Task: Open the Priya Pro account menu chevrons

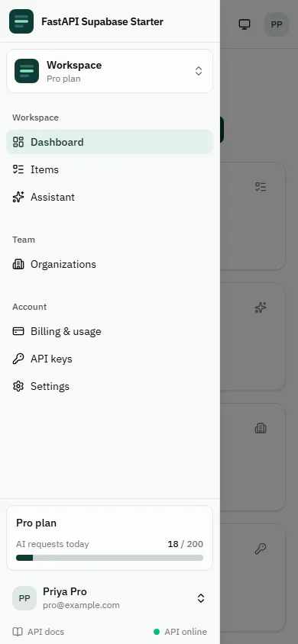Action: pyautogui.click(x=201, y=598)
